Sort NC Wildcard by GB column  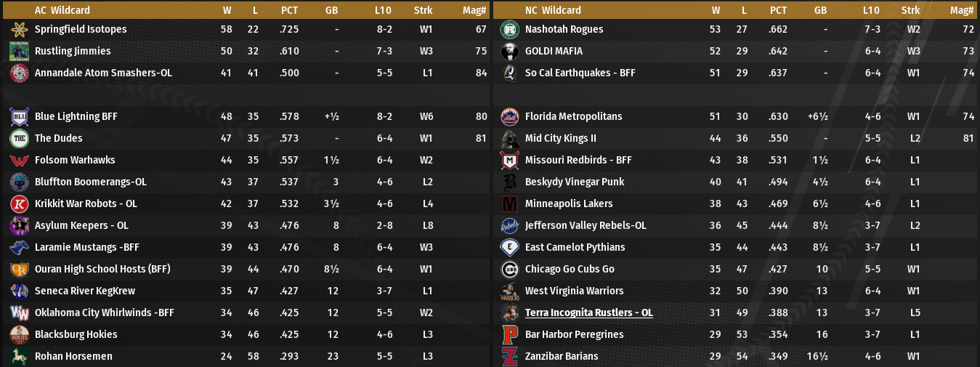[820, 10]
